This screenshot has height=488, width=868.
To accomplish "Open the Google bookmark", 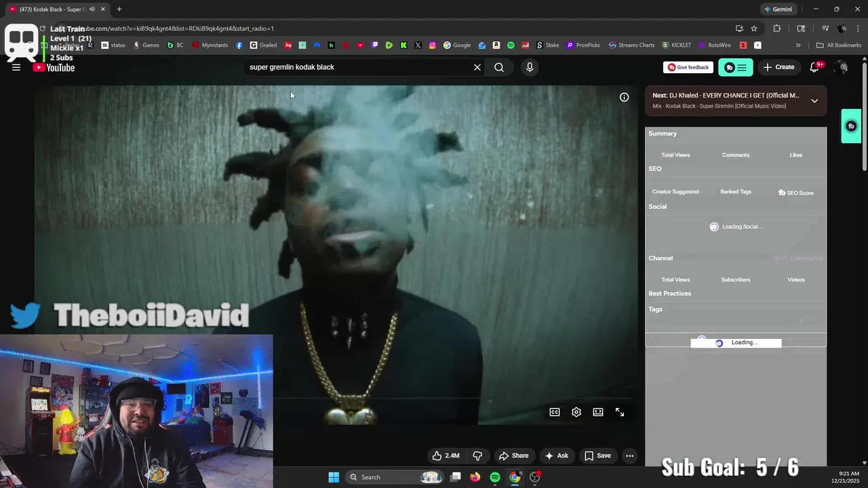I will tap(457, 45).
